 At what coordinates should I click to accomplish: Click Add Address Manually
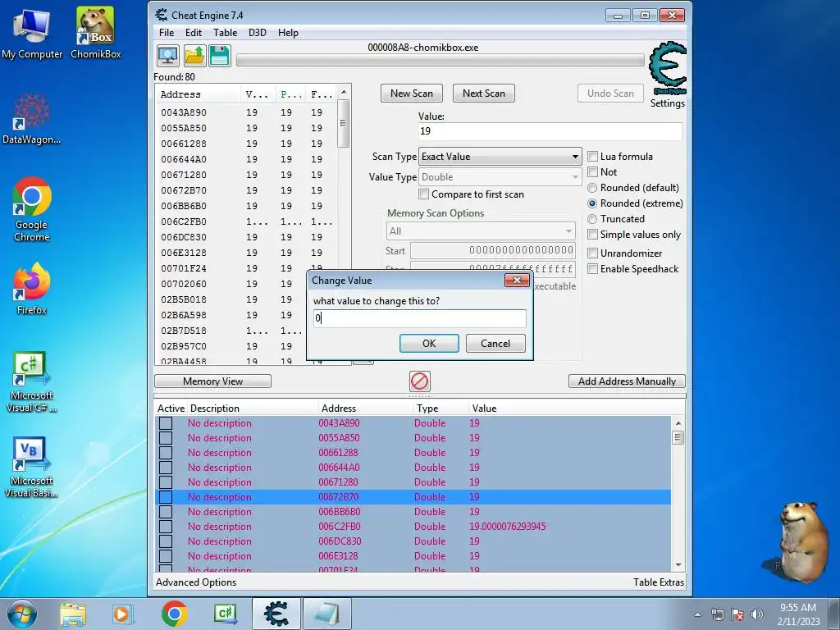pyautogui.click(x=627, y=381)
